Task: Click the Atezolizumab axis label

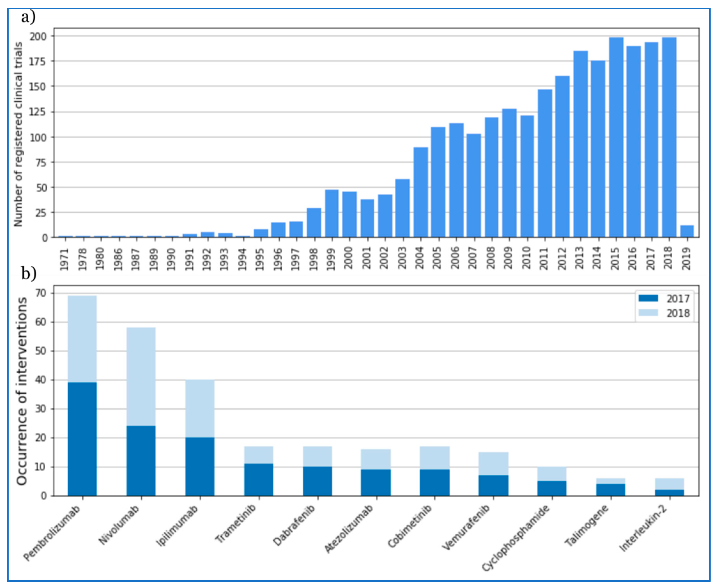Action: [349, 529]
